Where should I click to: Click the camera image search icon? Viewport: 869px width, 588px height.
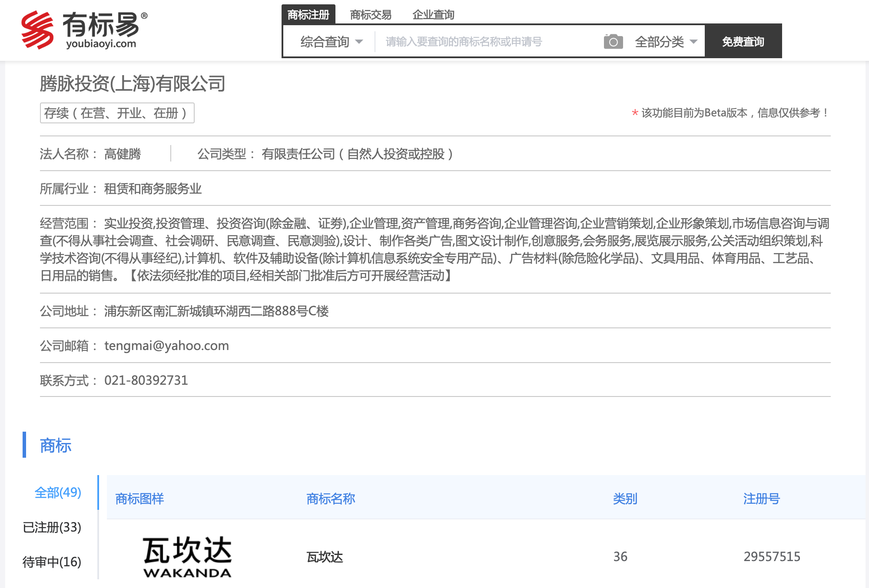coord(613,42)
